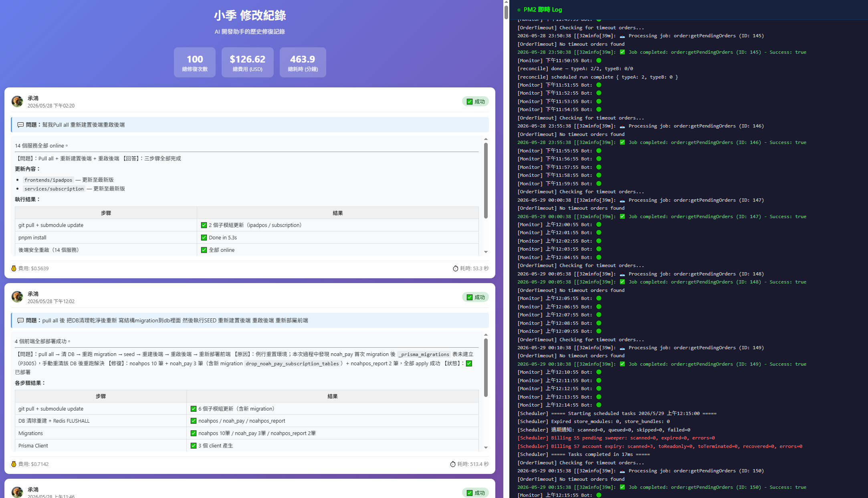Image resolution: width=868 pixels, height=498 pixels.
Task: Click the 小季 修改紀錄 page title
Action: [250, 16]
